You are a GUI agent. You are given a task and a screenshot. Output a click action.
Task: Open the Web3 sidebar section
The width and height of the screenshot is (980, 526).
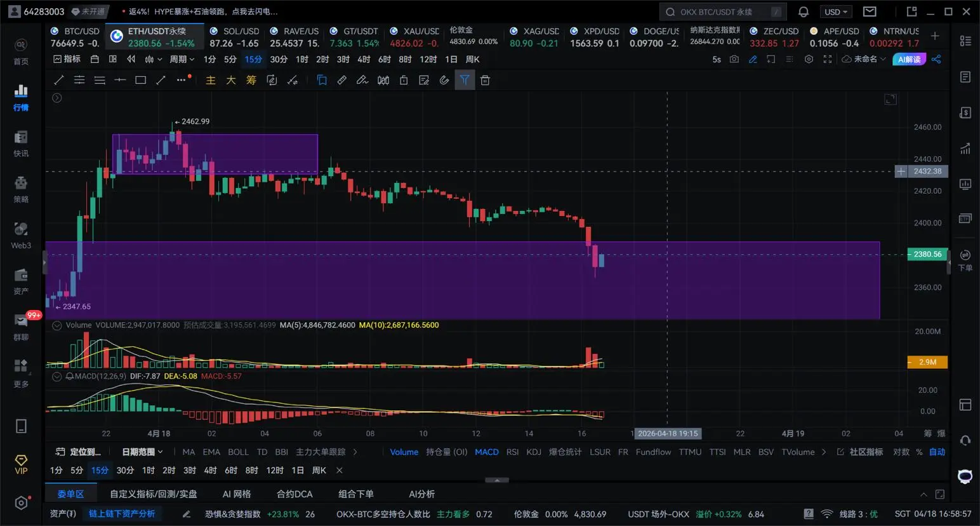click(x=21, y=235)
